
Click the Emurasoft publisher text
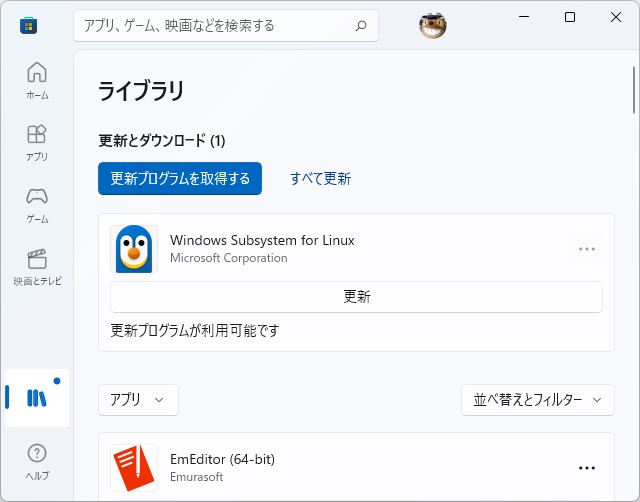tap(196, 477)
